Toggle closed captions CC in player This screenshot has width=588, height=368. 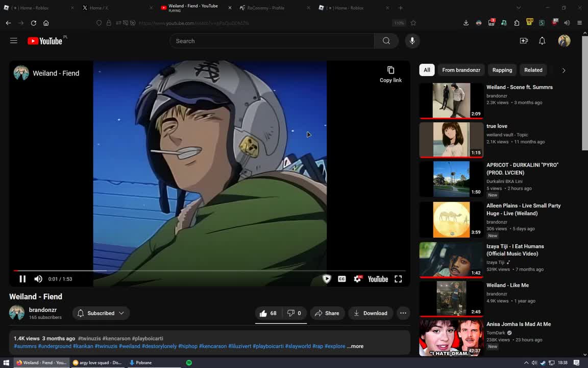click(341, 279)
